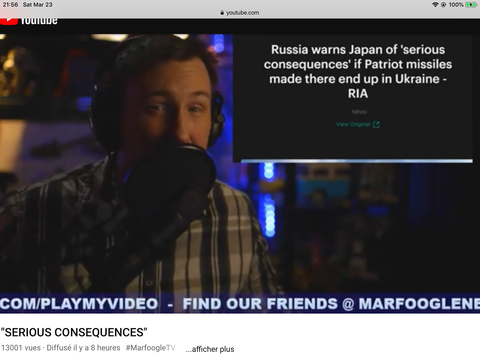Tap the 21:56 clock in status bar
Screen dimensions: 480x360
(10, 5)
